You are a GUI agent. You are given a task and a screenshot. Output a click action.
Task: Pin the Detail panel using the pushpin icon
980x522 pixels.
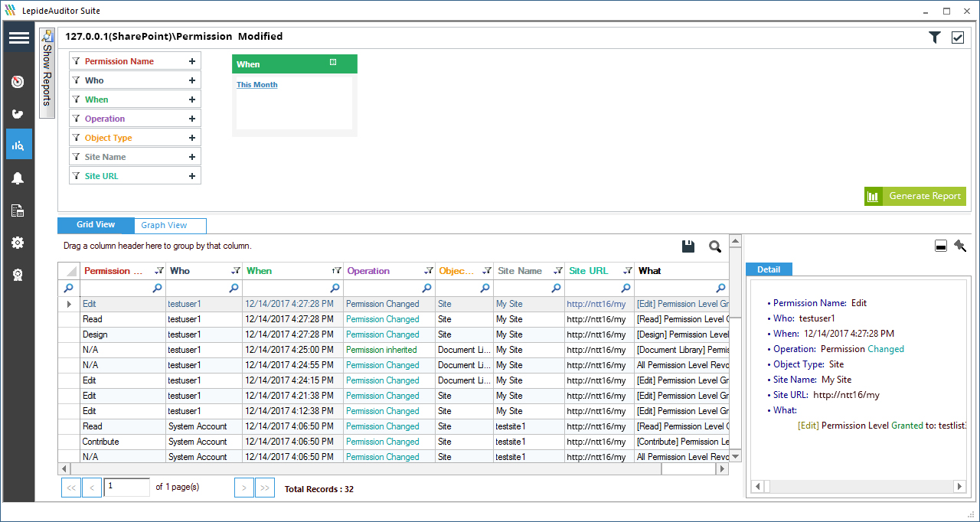pyautogui.click(x=960, y=246)
